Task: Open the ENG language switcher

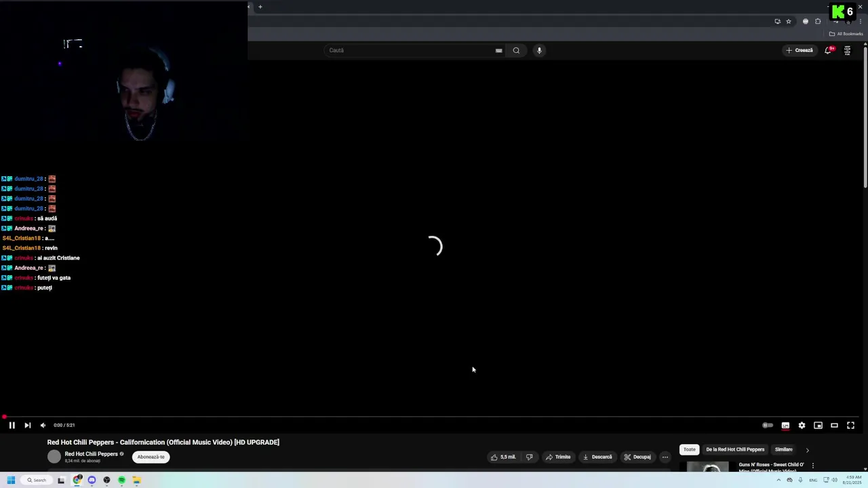Action: pyautogui.click(x=813, y=480)
